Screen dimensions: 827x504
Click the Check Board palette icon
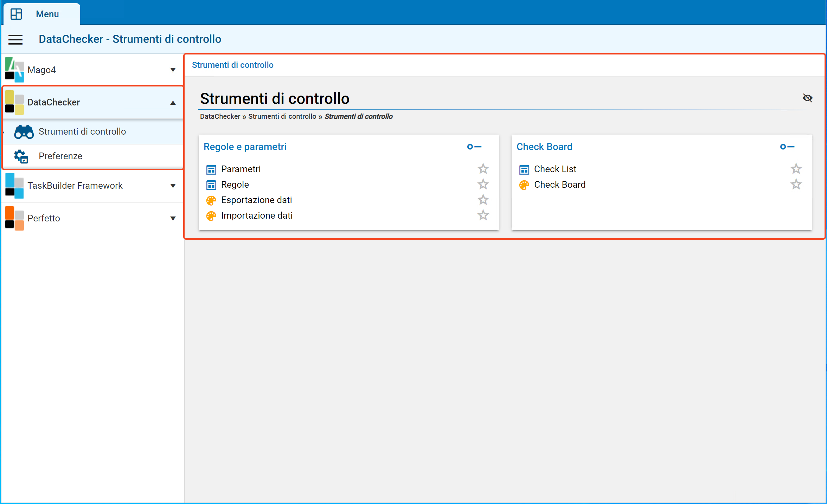click(524, 185)
